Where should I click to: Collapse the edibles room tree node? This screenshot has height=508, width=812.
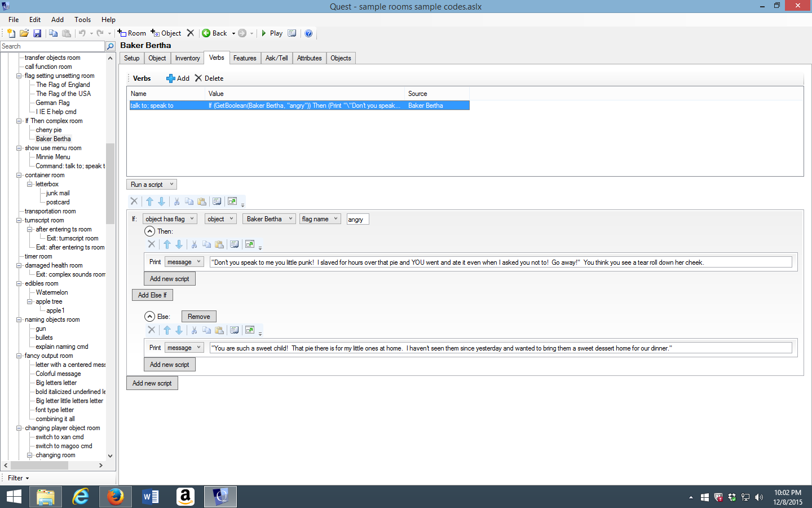tap(19, 283)
